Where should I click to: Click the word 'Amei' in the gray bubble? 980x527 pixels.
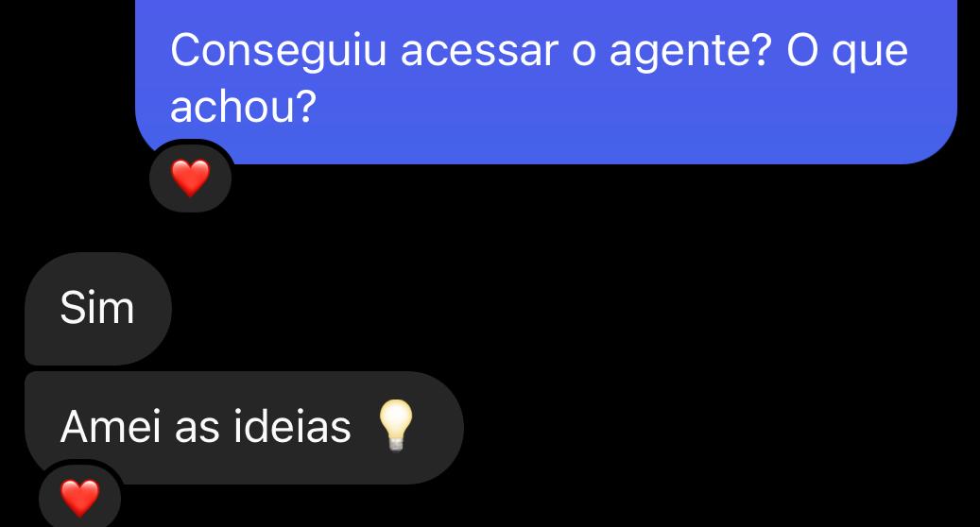(110, 427)
